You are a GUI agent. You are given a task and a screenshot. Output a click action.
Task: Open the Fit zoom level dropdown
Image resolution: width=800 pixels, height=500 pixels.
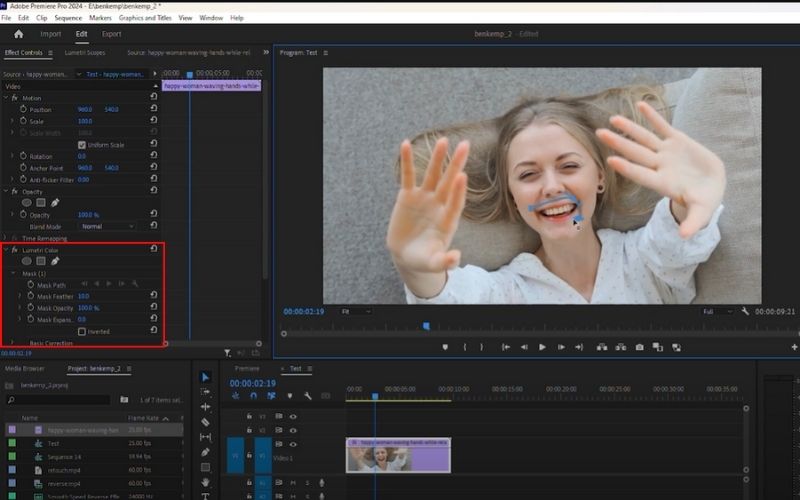point(353,311)
